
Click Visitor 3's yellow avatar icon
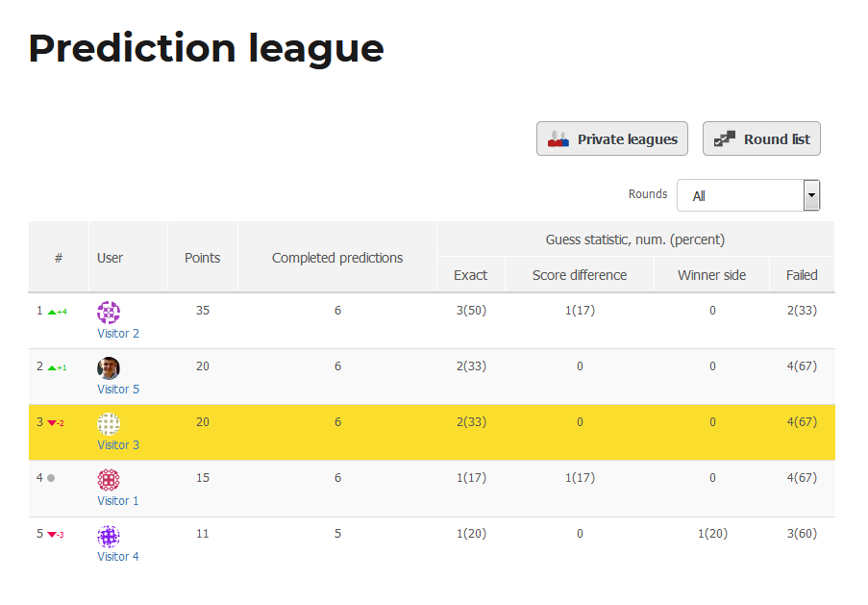[109, 423]
